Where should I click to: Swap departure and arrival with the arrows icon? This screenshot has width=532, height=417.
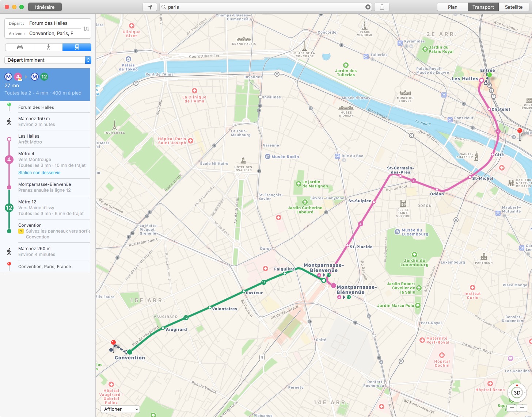(x=86, y=28)
